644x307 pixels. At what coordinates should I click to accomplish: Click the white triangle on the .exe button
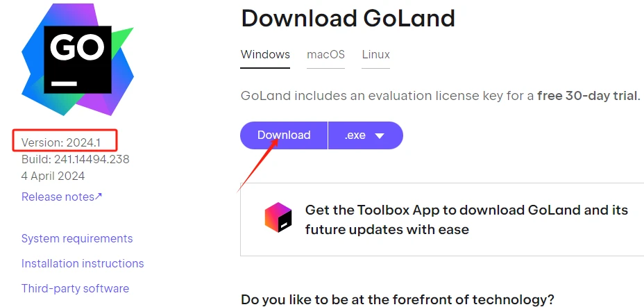click(379, 135)
